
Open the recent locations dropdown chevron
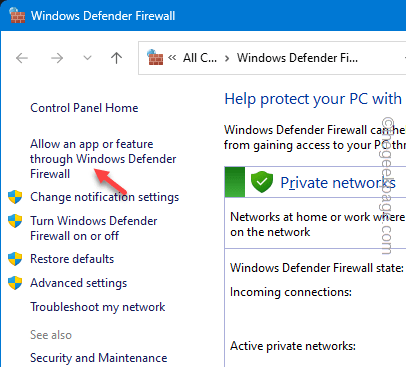[x=87, y=58]
